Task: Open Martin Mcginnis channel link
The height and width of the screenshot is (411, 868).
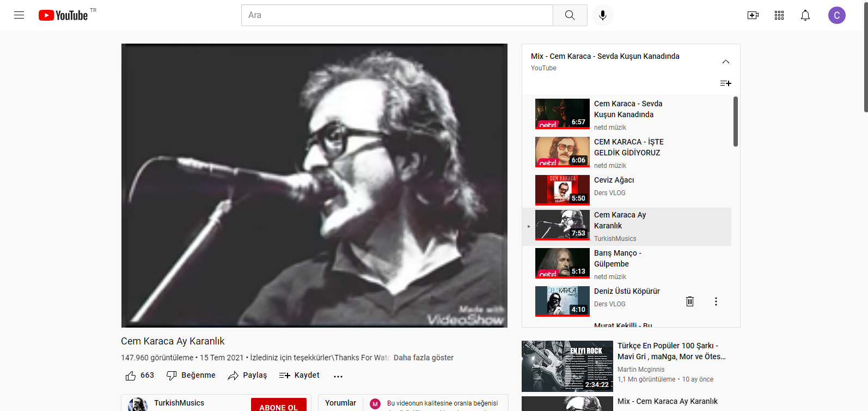Action: click(x=641, y=370)
